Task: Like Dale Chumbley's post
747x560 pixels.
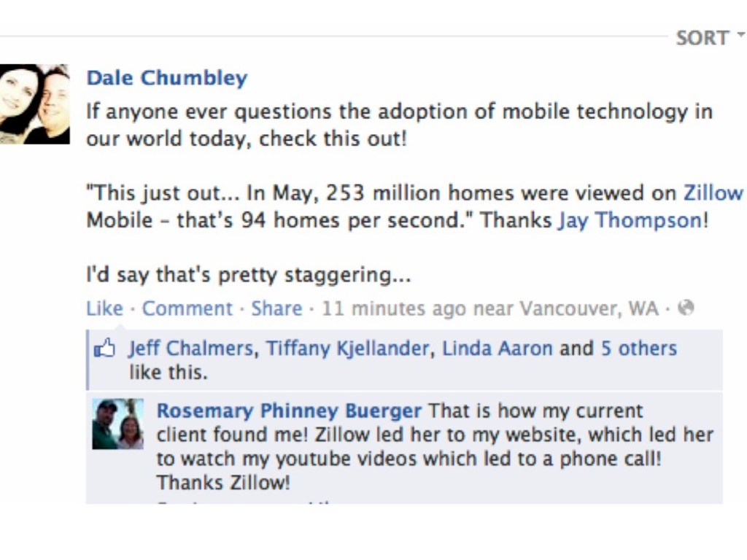Action: 104,308
